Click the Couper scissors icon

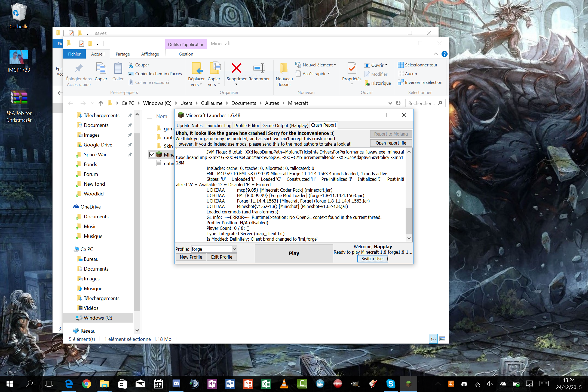(131, 65)
